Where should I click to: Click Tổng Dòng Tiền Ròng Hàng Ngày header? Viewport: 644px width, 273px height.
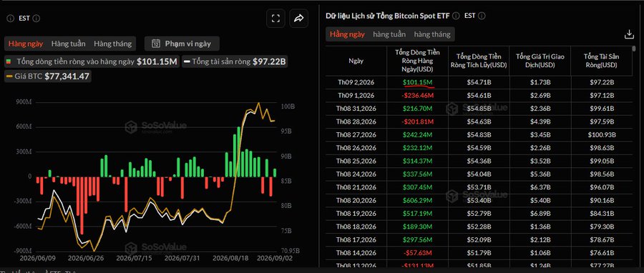[x=417, y=61]
